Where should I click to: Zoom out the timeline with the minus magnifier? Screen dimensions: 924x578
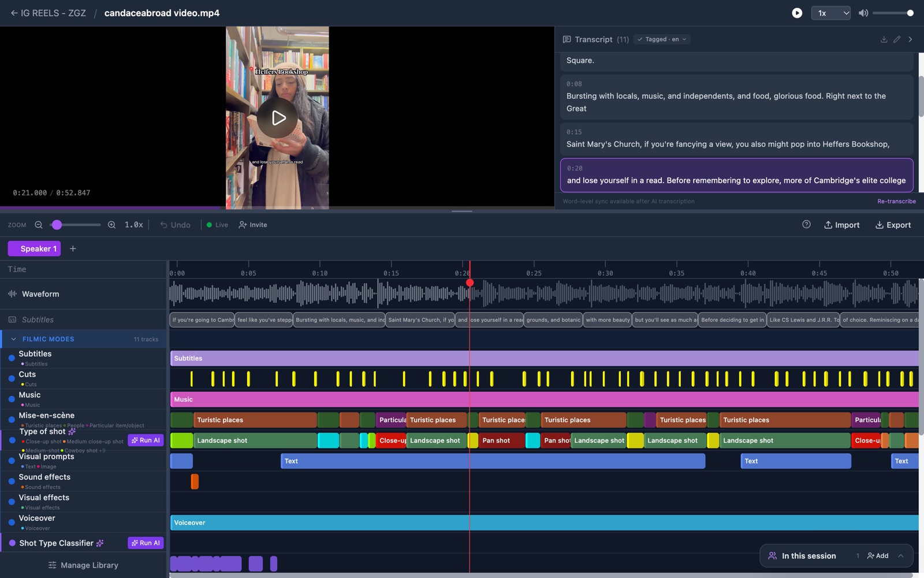pos(39,225)
